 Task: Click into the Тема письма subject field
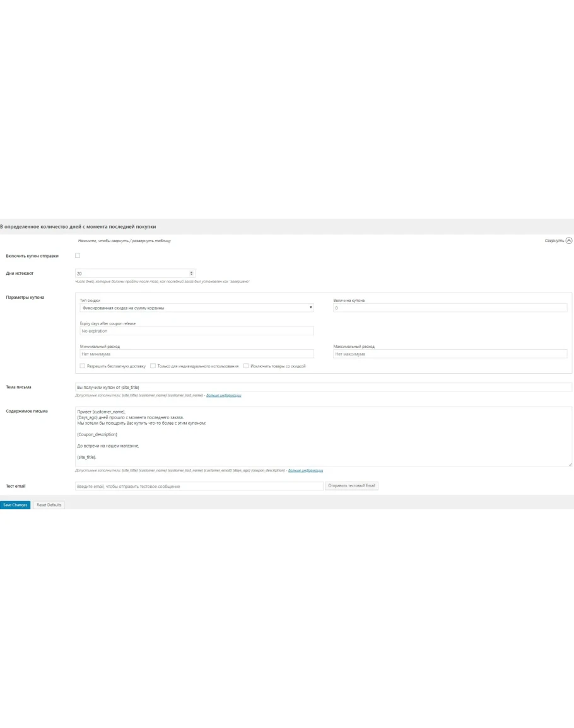click(323, 387)
